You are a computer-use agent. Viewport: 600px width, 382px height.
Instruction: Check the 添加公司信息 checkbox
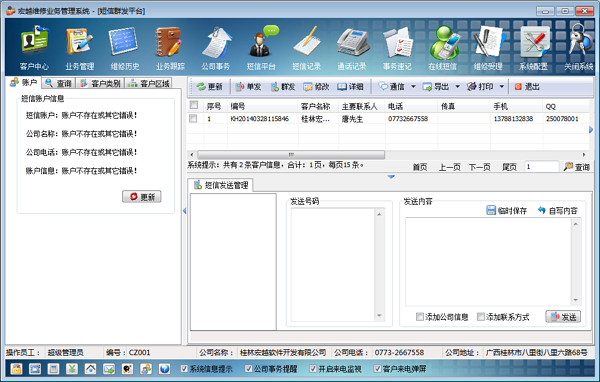tap(420, 317)
